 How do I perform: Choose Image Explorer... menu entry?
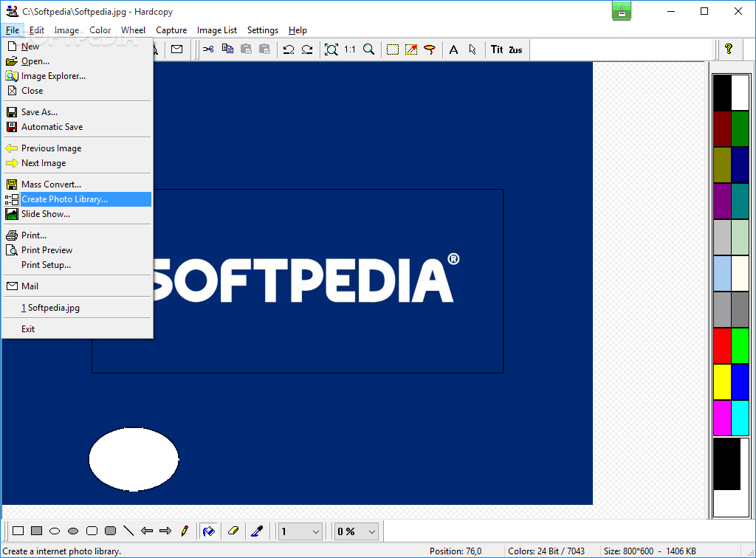[78, 76]
